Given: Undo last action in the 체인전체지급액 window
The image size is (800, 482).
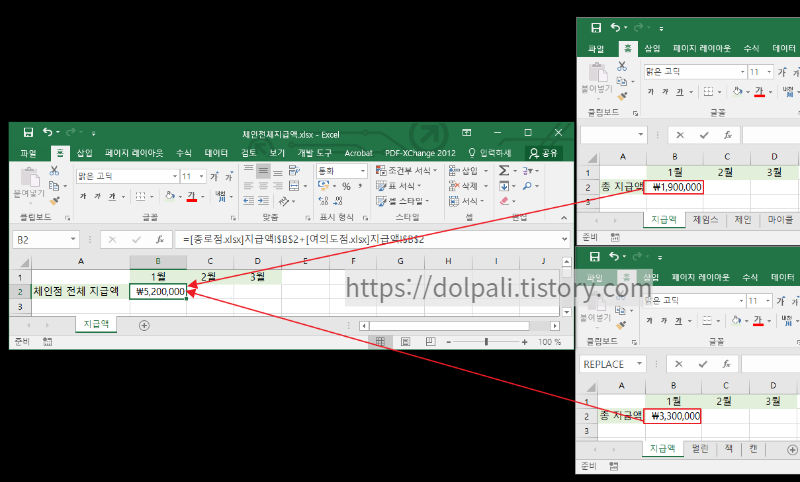Looking at the screenshot, I should point(47,133).
